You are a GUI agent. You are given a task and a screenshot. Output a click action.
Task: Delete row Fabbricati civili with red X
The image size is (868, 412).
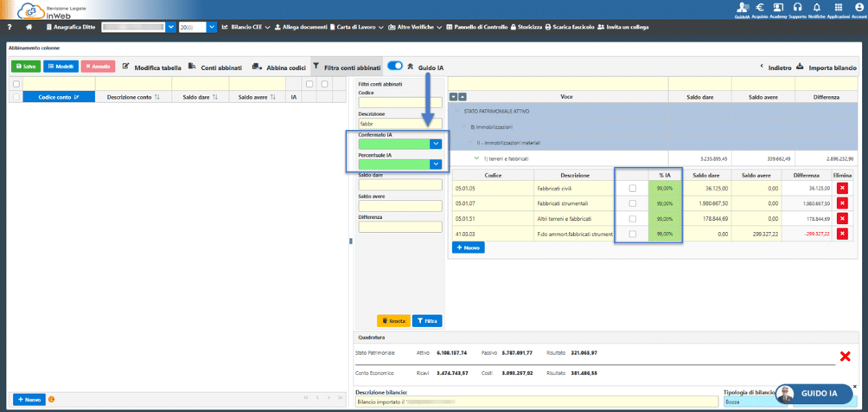(843, 189)
